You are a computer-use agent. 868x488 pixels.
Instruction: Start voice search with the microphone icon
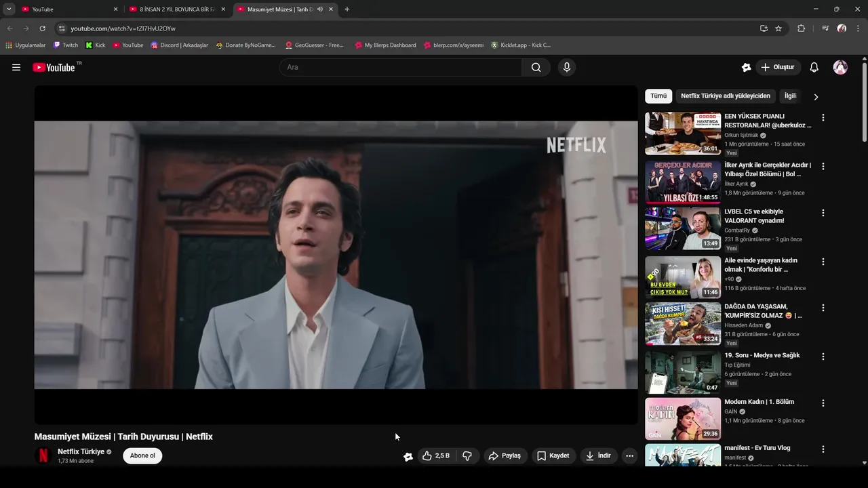click(567, 67)
